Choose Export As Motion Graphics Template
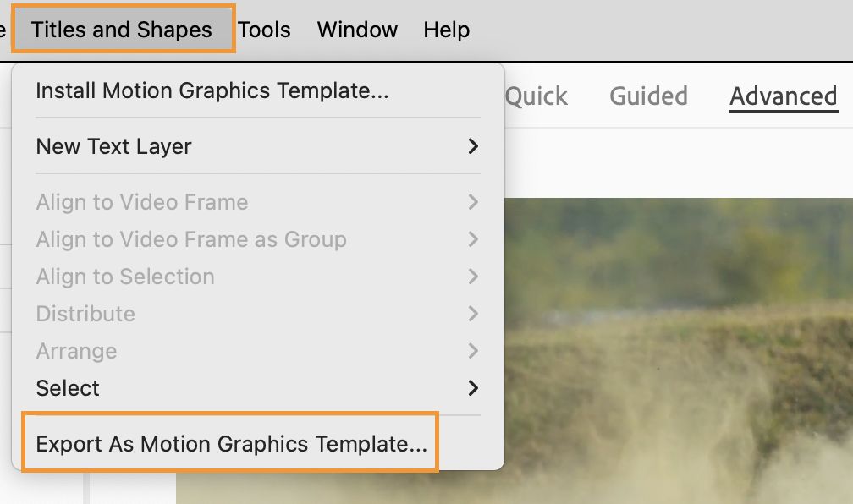 231,443
